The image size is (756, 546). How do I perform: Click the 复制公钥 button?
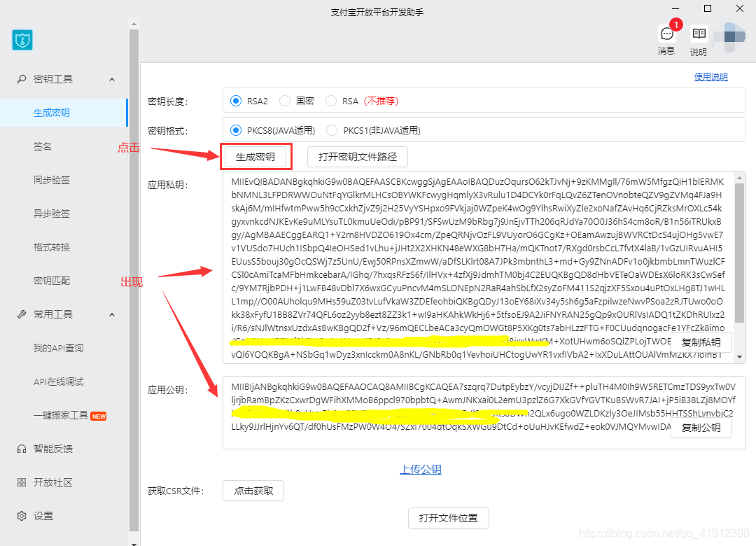click(701, 427)
